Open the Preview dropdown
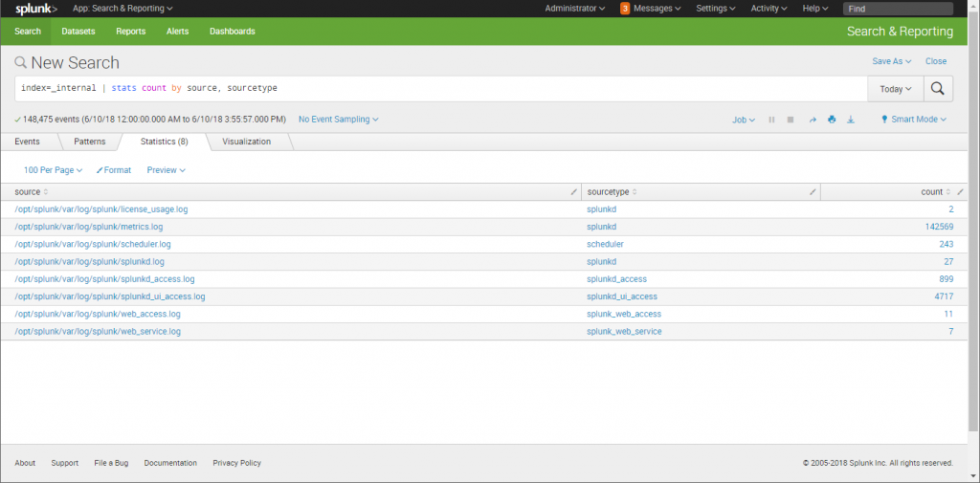This screenshot has height=483, width=980. point(167,170)
